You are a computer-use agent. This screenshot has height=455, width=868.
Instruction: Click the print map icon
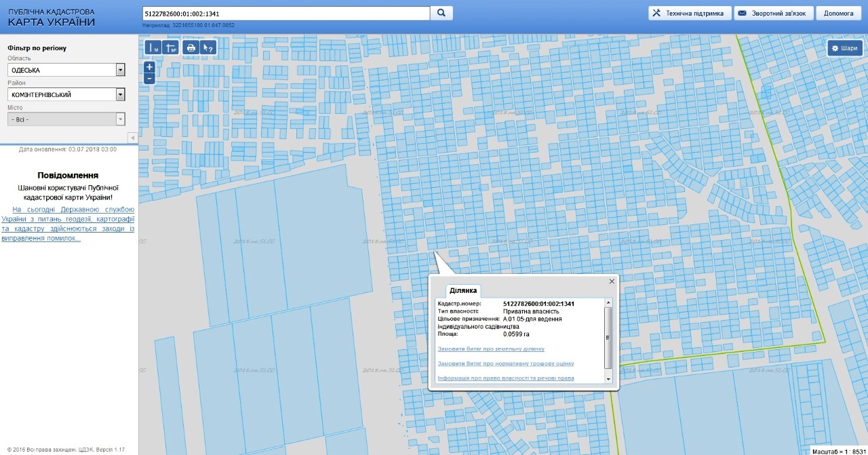click(191, 47)
